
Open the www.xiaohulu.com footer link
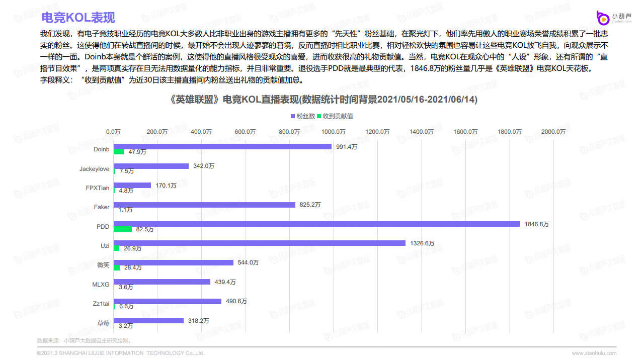pyautogui.click(x=594, y=353)
